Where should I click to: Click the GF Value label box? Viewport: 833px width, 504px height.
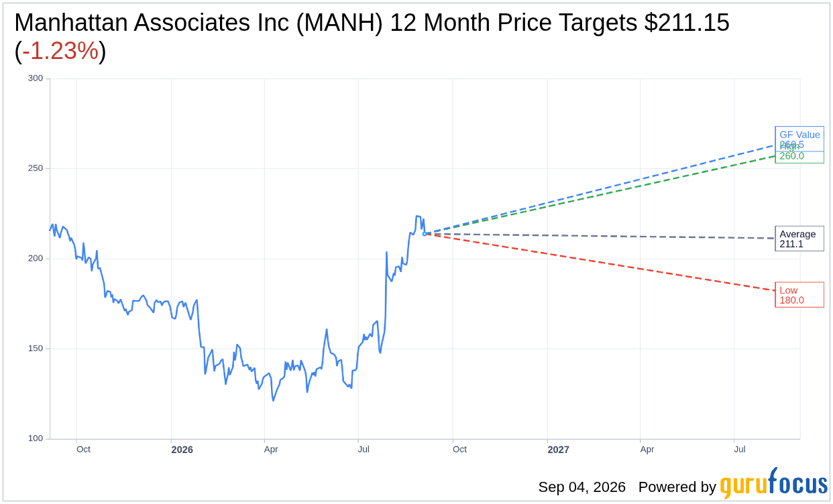799,139
